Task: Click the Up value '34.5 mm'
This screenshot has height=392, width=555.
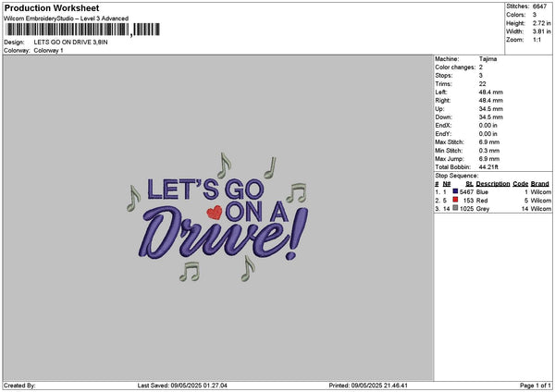Action: coord(490,109)
